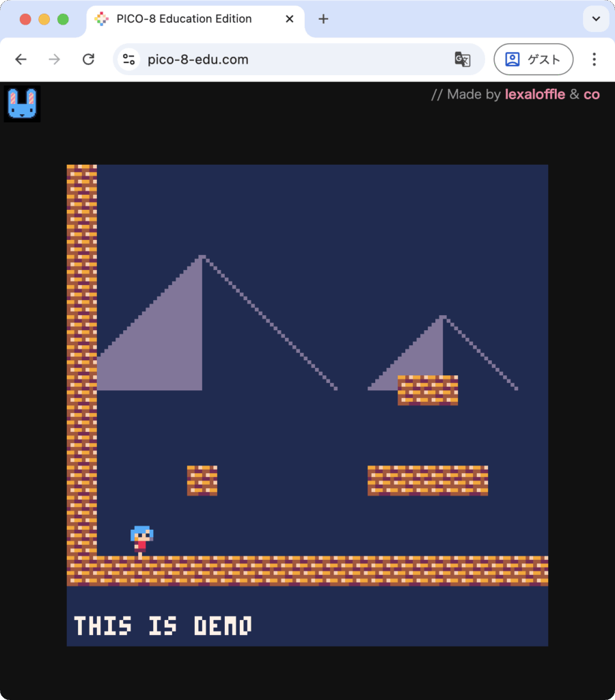Reload the PICO-8 page
Viewport: 615px width, 700px height.
(88, 59)
